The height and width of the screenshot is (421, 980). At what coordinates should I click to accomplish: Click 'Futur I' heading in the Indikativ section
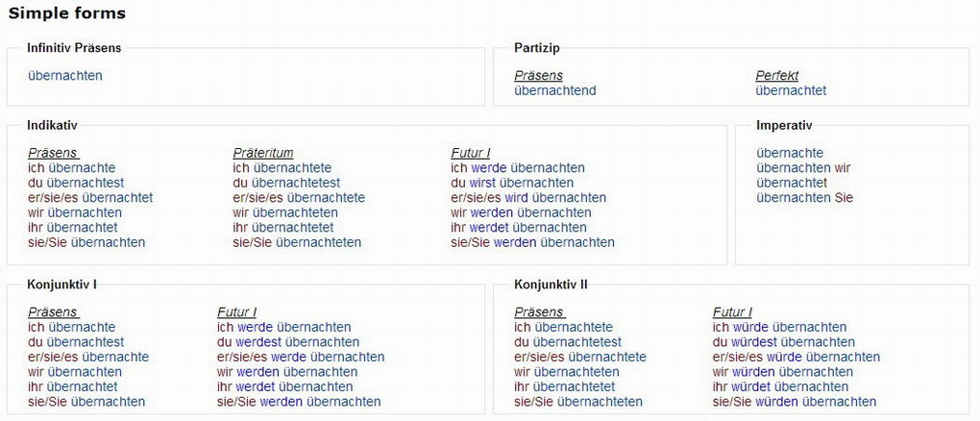pyautogui.click(x=471, y=153)
